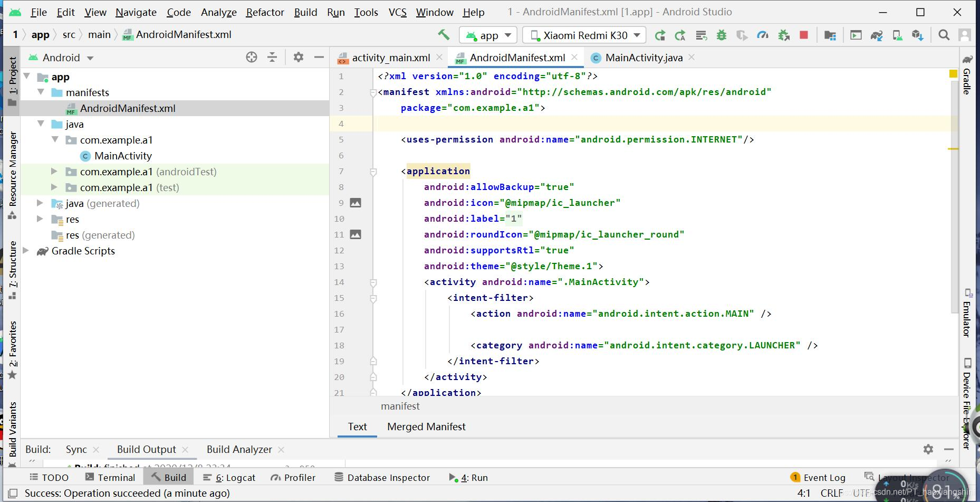Switch to Sync tab in Build panel

[x=76, y=449]
